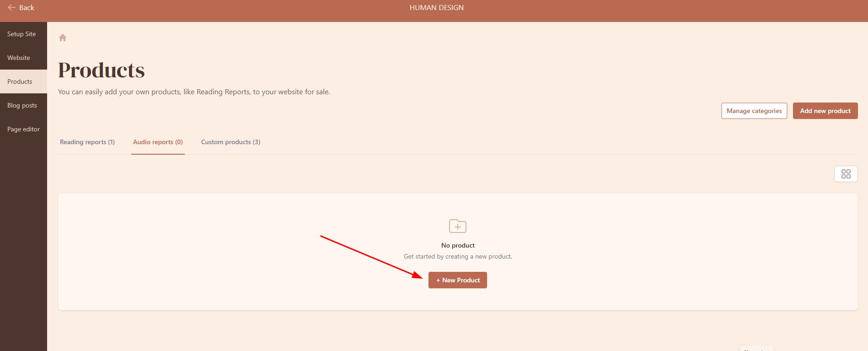
Task: Click the Back arrow icon
Action: 12,8
